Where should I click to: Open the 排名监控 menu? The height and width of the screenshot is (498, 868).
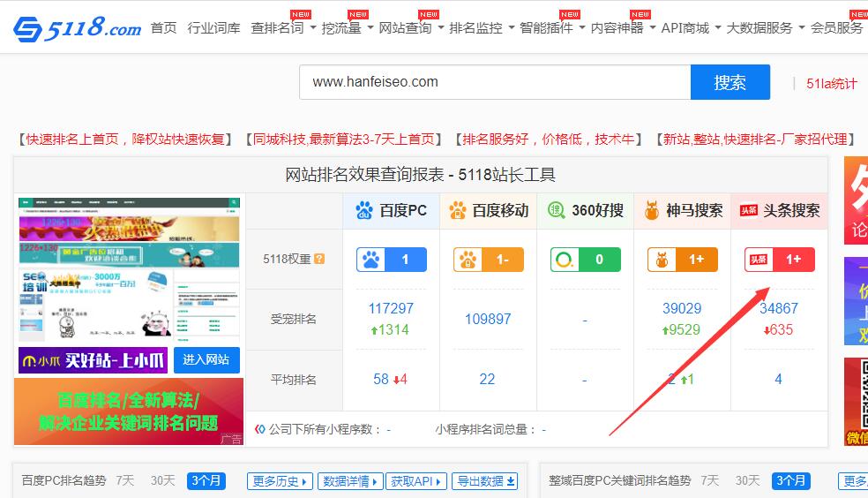476,27
